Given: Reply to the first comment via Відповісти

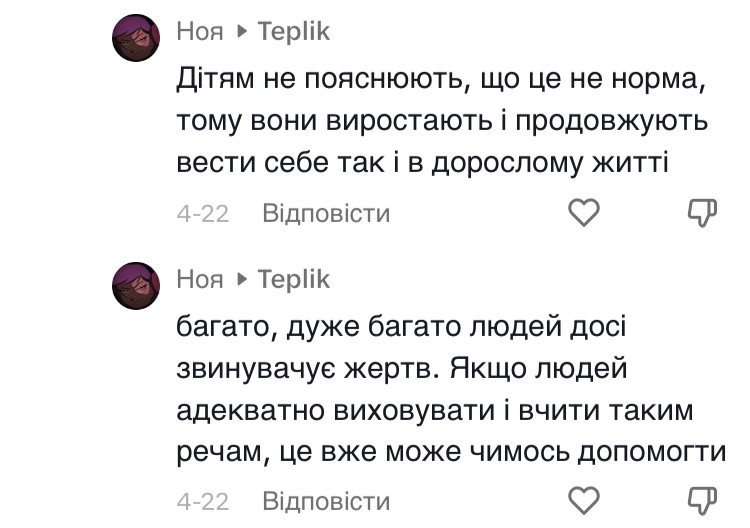Looking at the screenshot, I should point(325,213).
